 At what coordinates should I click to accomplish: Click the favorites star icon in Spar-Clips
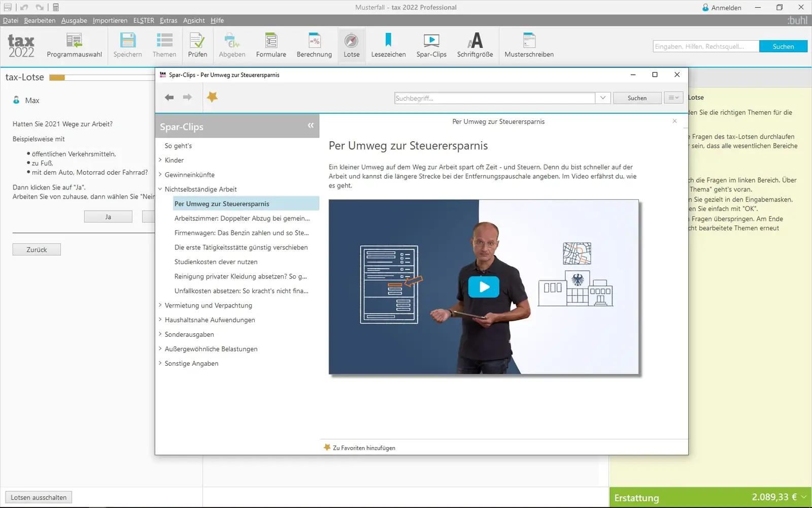[212, 97]
